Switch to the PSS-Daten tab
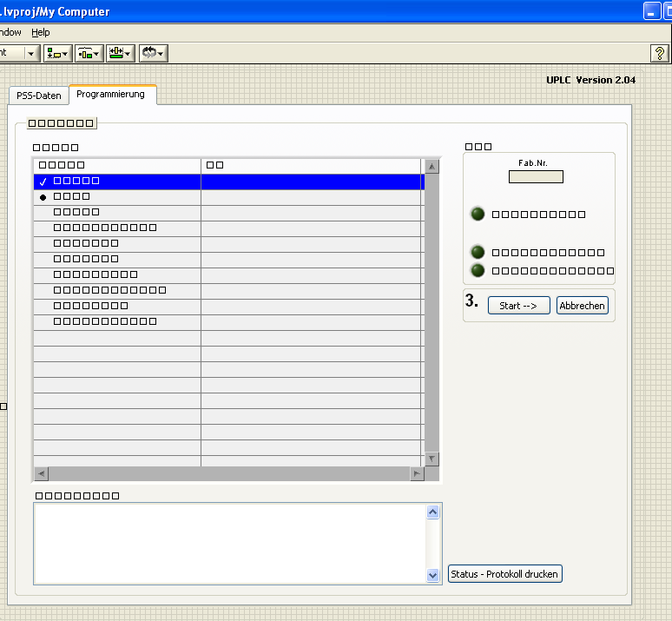The image size is (672, 621). click(x=38, y=96)
